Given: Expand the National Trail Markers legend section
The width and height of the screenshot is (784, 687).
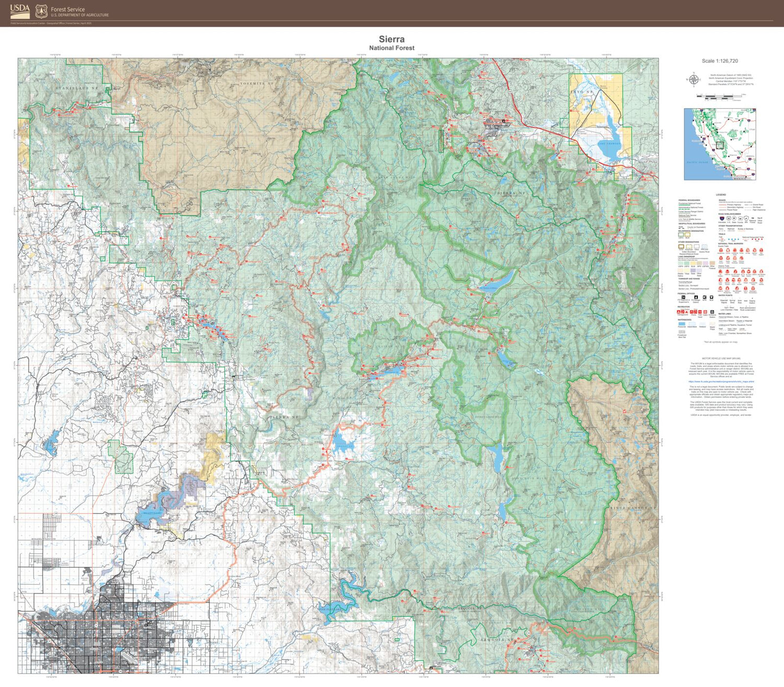Looking at the screenshot, I should click(729, 243).
